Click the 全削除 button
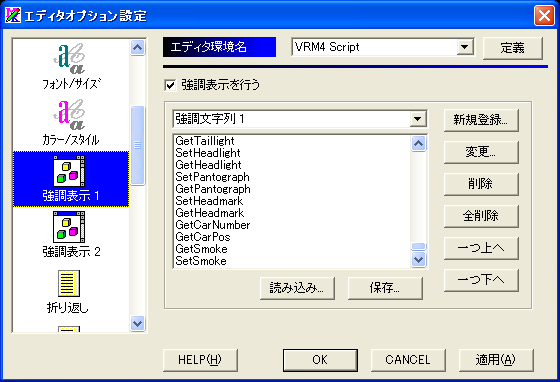The width and height of the screenshot is (560, 382). click(481, 216)
